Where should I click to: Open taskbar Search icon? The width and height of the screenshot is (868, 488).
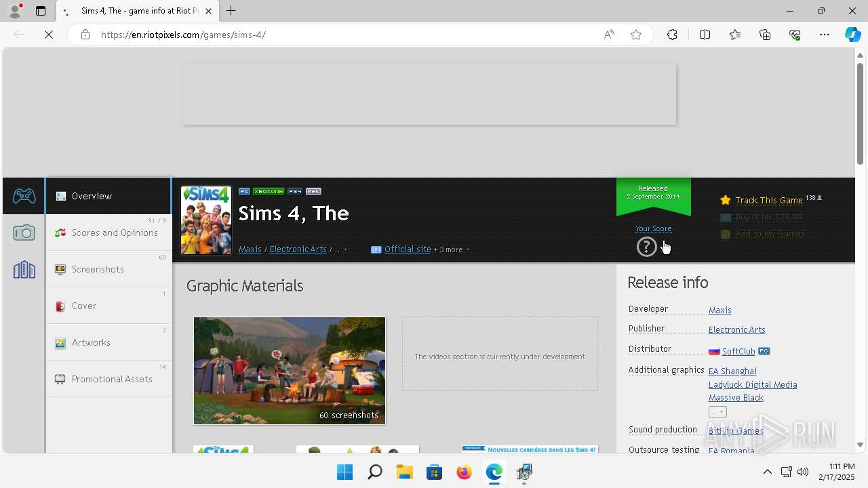pos(374,472)
